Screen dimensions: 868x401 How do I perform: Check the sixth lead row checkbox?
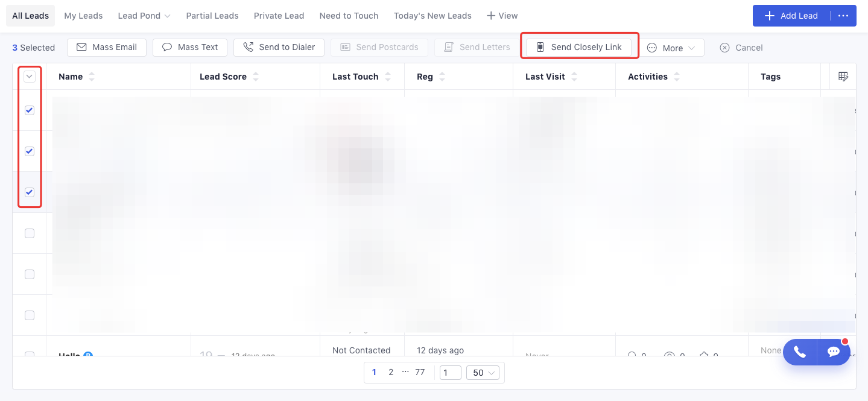click(x=29, y=315)
